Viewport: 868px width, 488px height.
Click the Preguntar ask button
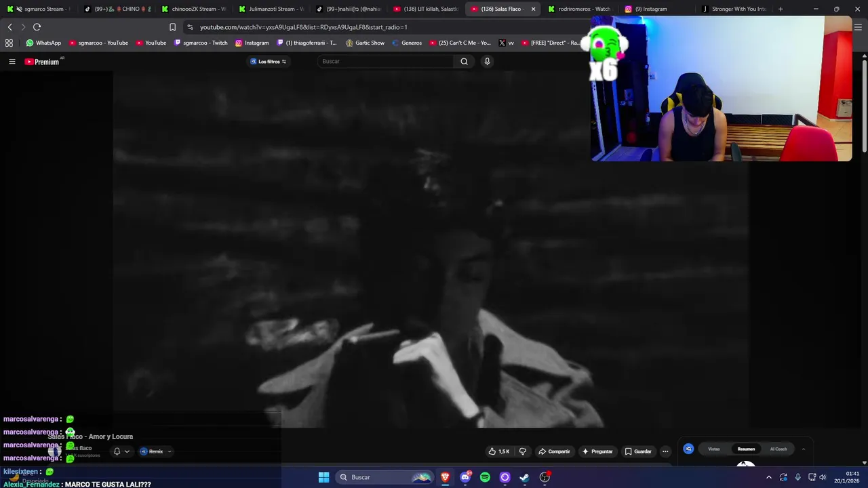coord(597,451)
